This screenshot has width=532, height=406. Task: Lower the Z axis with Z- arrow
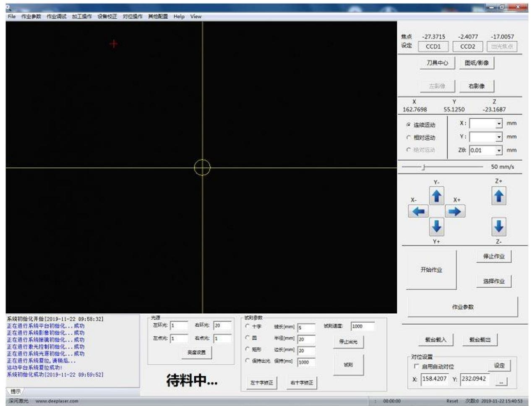(498, 226)
